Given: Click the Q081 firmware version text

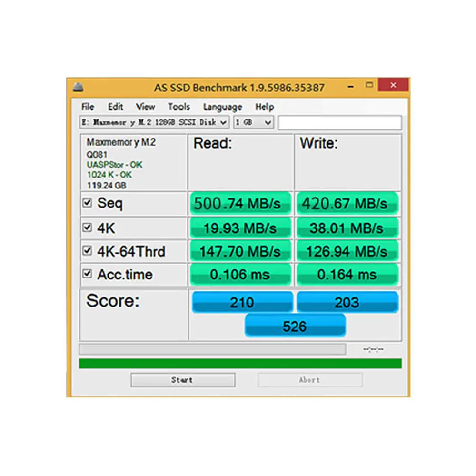Looking at the screenshot, I should [97, 155].
